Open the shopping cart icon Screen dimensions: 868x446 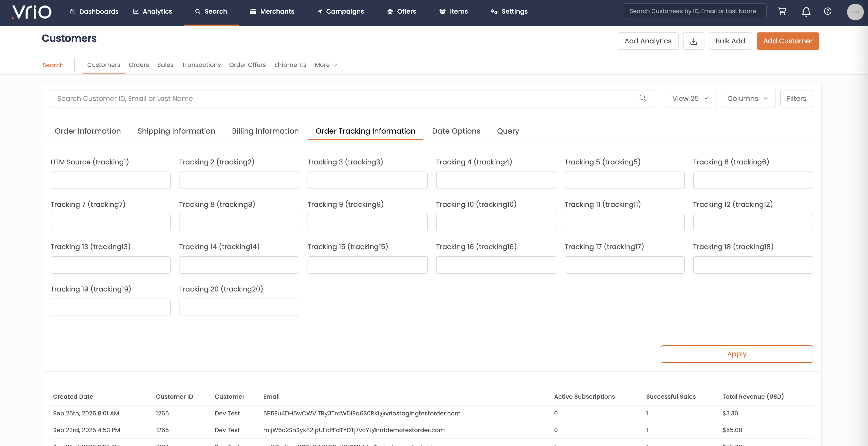tap(782, 11)
